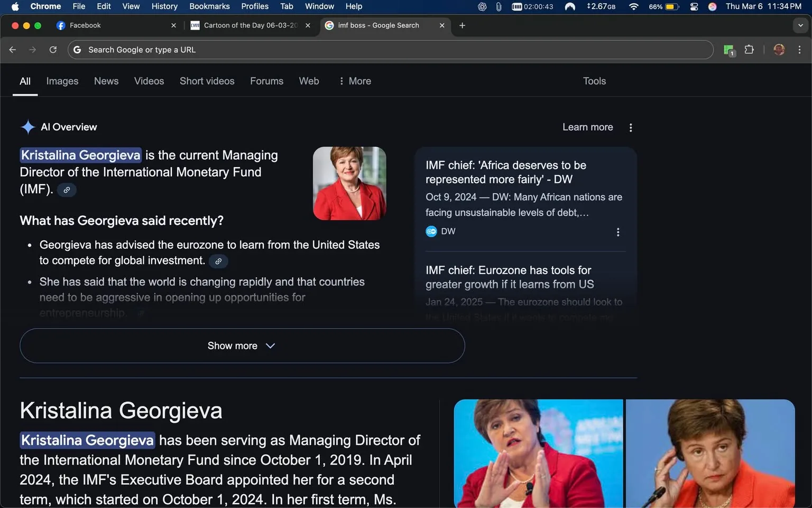Click the ChatGPT menu bar icon
Image resolution: width=812 pixels, height=508 pixels.
[482, 7]
